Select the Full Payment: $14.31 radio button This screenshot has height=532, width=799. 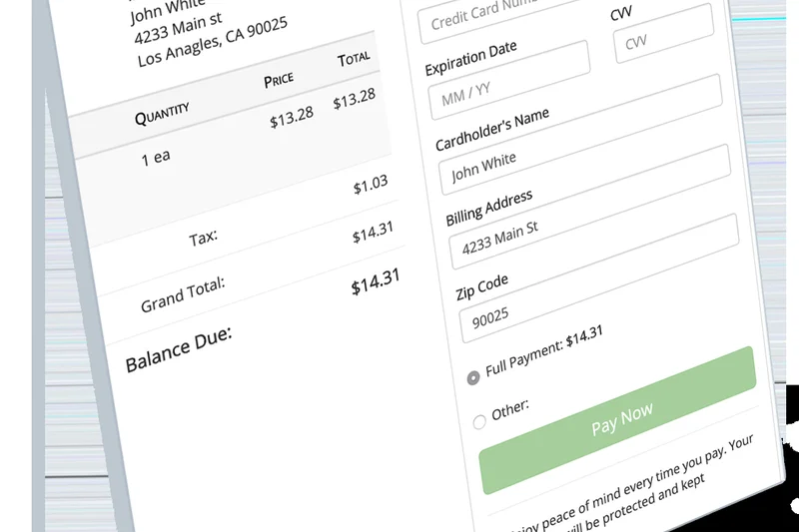[x=473, y=378]
